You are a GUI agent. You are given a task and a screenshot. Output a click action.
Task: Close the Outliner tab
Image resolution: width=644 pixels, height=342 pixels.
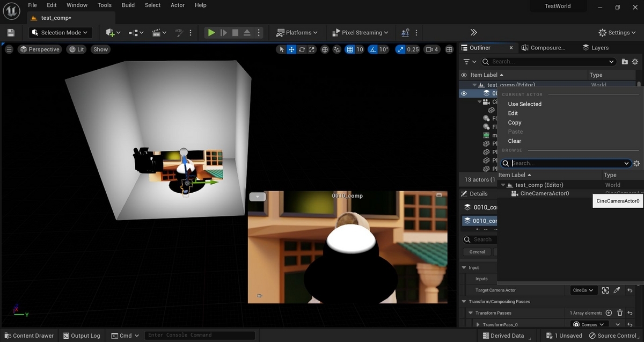510,48
